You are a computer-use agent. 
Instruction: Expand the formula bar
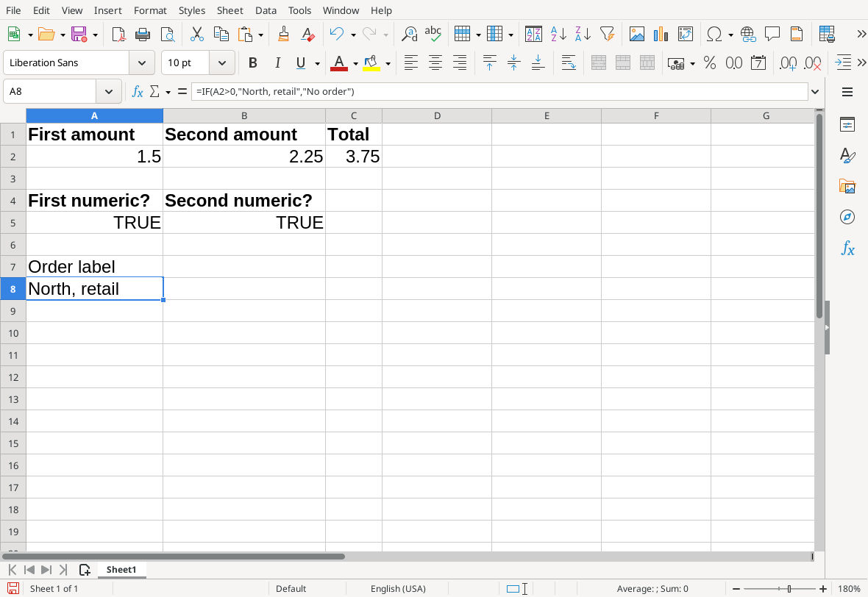tap(815, 91)
